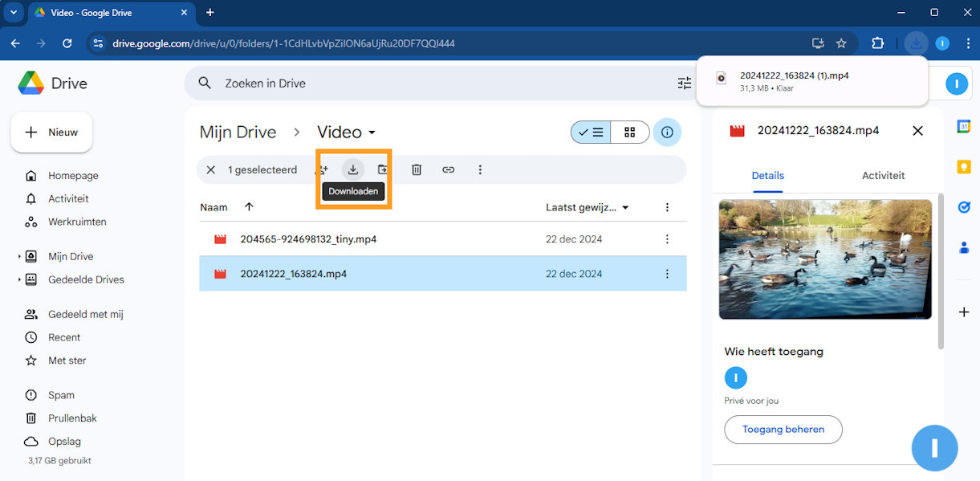Click the Download icon in selection toolbar
980x481 pixels.
click(x=352, y=169)
